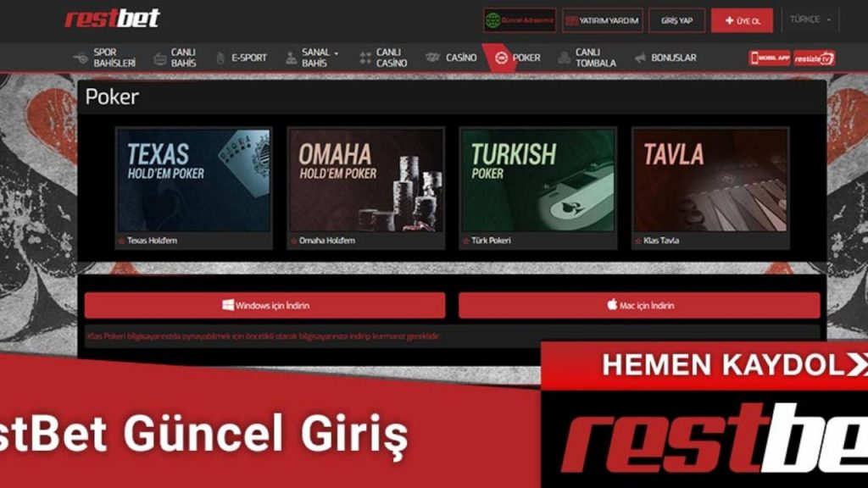Open the Bonuslar menu item
Image resolution: width=868 pixels, height=488 pixels.
tap(673, 58)
